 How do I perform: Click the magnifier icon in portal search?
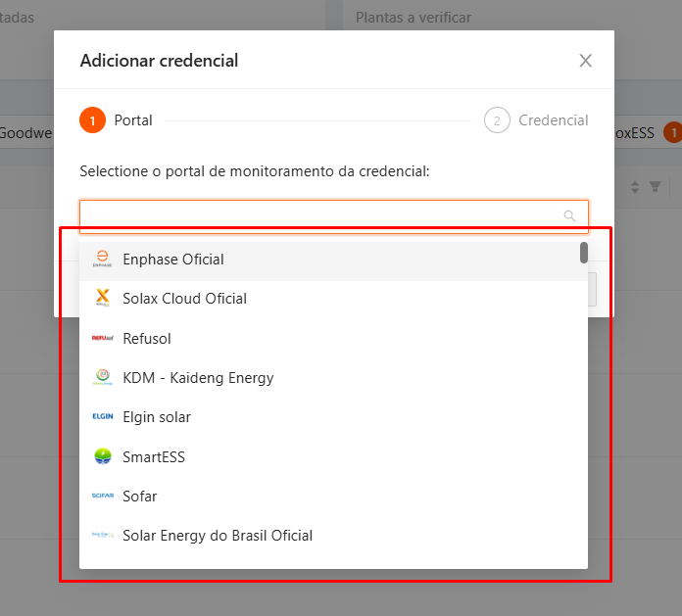(569, 216)
